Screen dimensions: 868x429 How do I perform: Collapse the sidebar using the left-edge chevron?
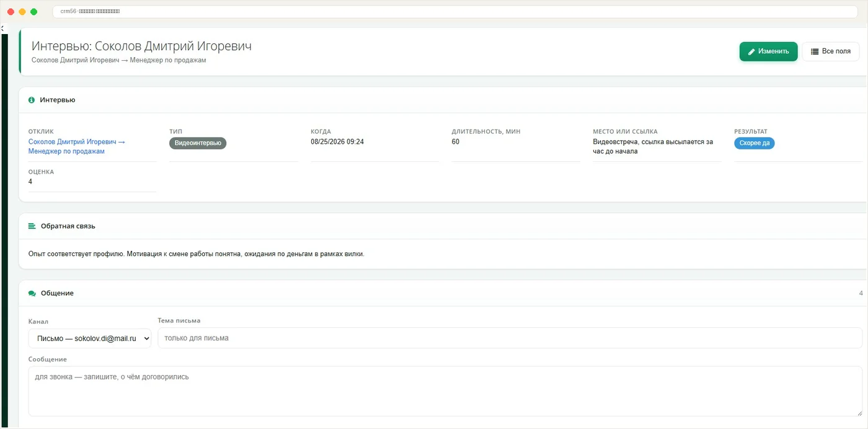2,29
